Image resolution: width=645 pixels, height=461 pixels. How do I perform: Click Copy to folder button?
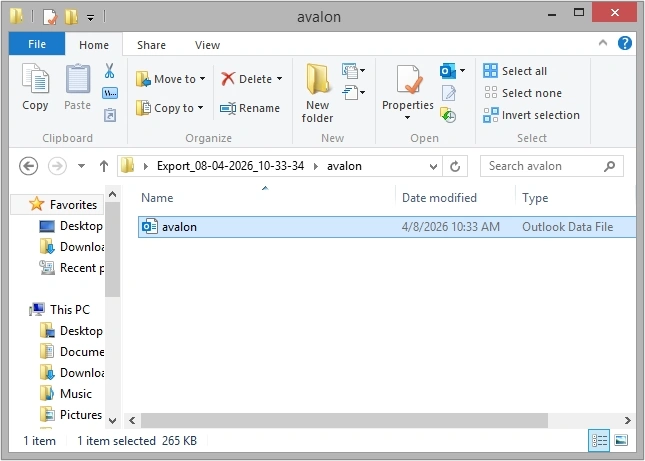point(169,108)
